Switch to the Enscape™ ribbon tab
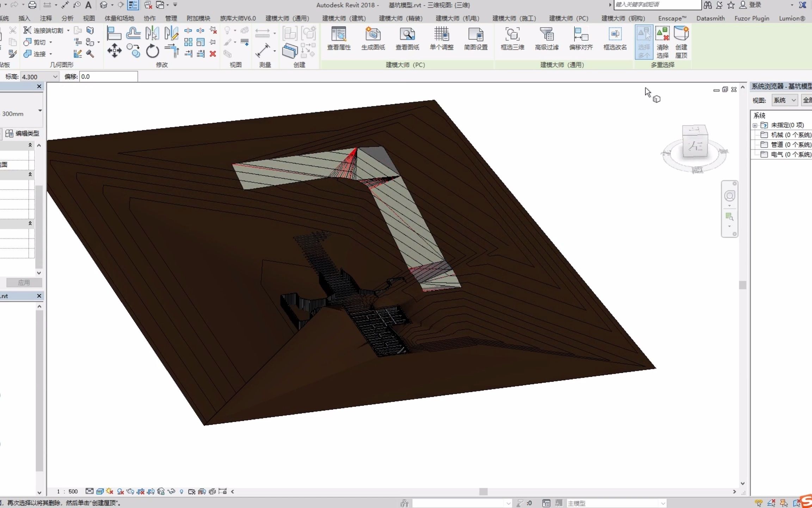 click(672, 18)
